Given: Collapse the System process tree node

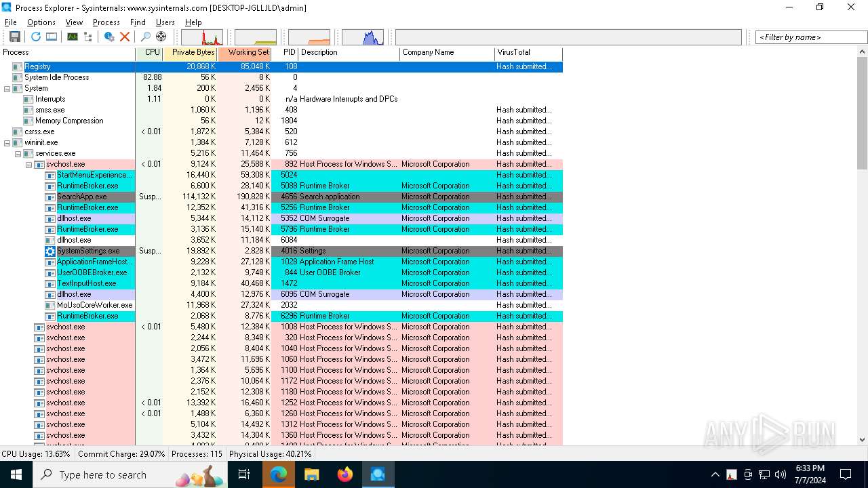Looking at the screenshot, I should click(x=7, y=88).
